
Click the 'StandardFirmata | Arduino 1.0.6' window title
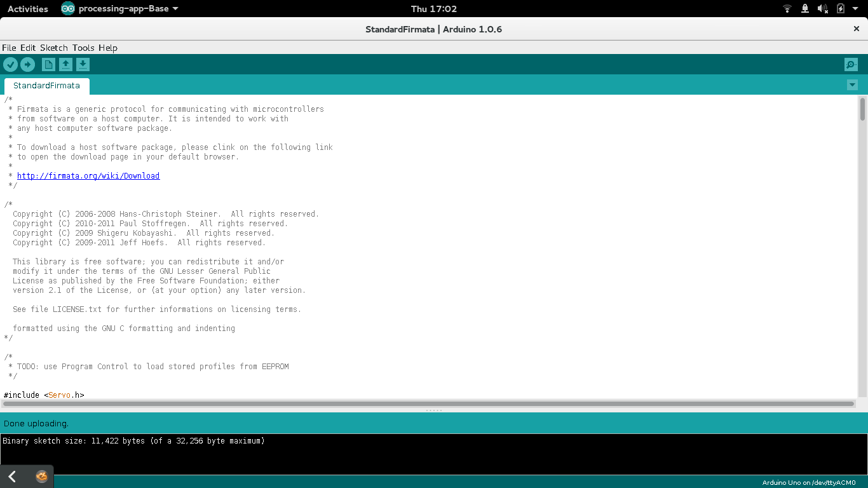click(434, 29)
